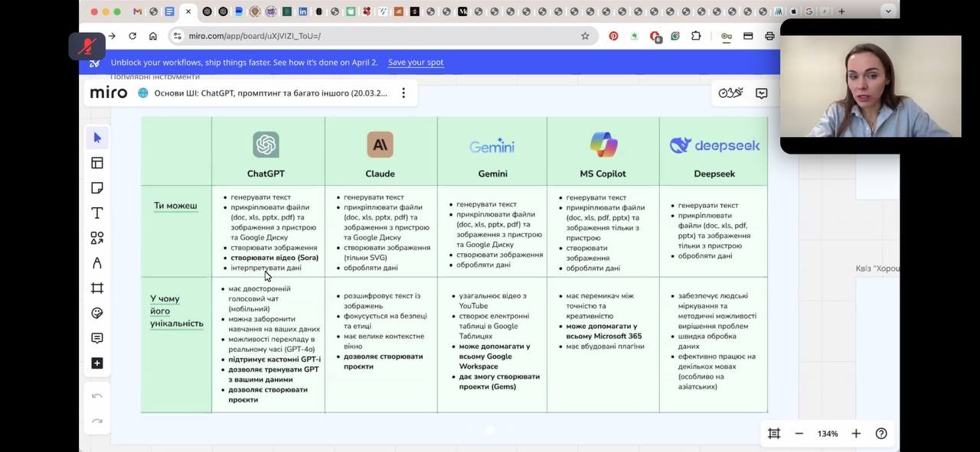980x452 pixels.
Task: Go forward with Chrome arrow
Action: pos(112,36)
